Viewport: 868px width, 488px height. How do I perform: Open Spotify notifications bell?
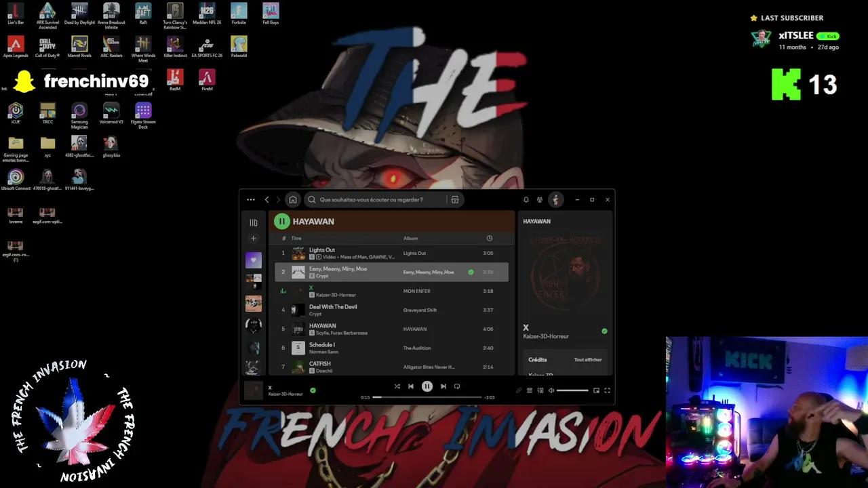(x=526, y=200)
